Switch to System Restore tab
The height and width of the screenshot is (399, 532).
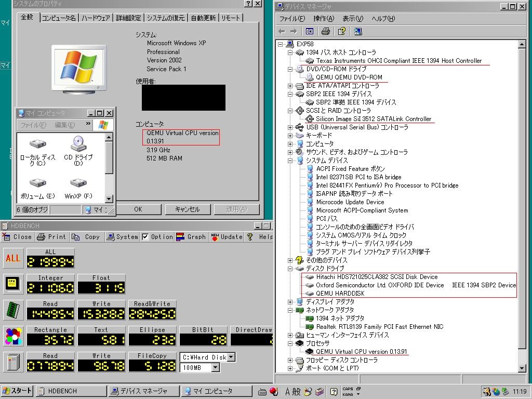click(x=166, y=18)
